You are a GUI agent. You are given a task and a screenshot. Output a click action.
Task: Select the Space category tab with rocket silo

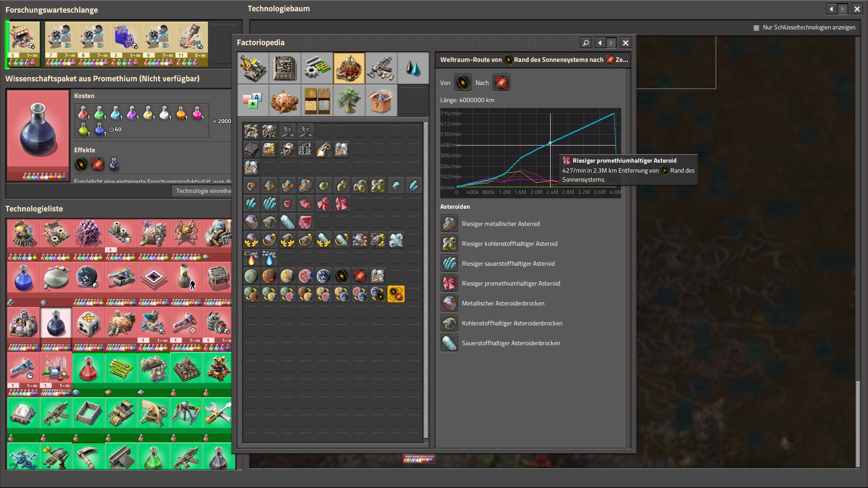[349, 68]
